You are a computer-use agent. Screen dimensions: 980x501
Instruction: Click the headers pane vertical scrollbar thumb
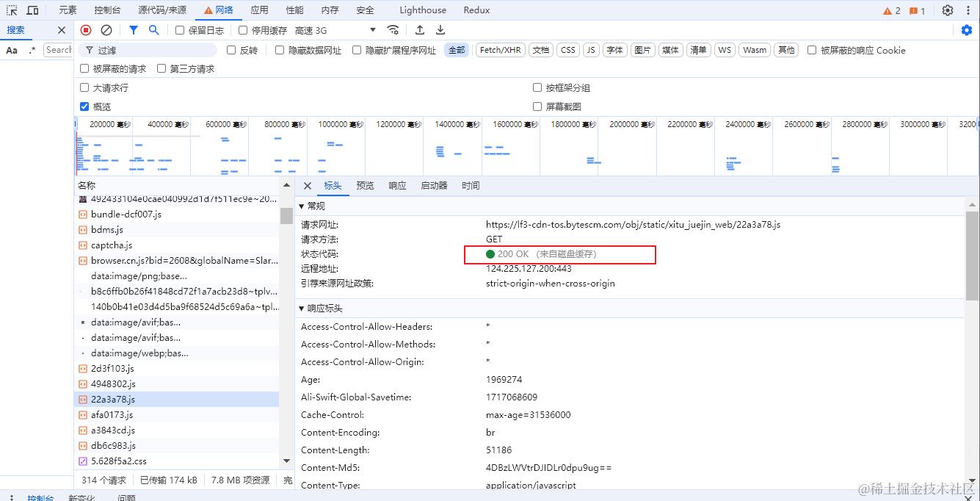click(x=972, y=255)
